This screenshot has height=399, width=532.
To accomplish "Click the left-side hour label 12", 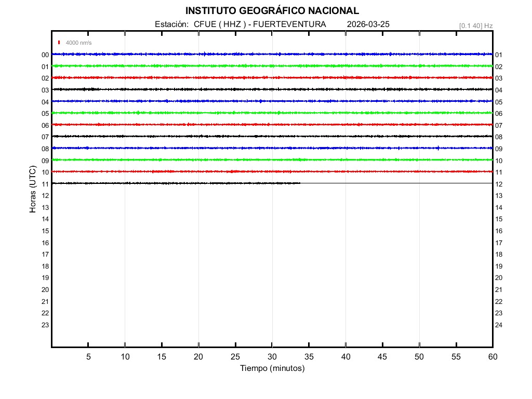I will click(x=45, y=196).
